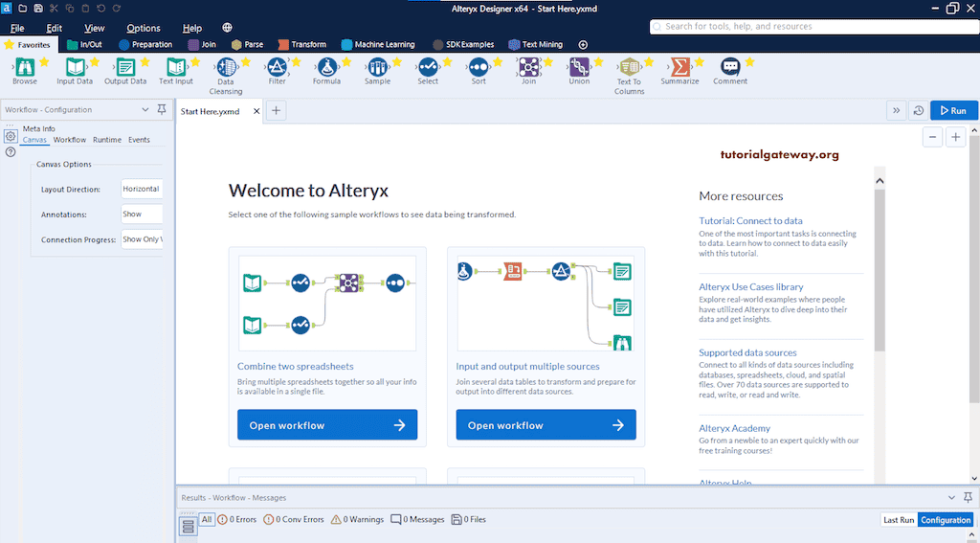Open the Options menu
Image resolution: width=980 pixels, height=543 pixels.
[x=144, y=28]
